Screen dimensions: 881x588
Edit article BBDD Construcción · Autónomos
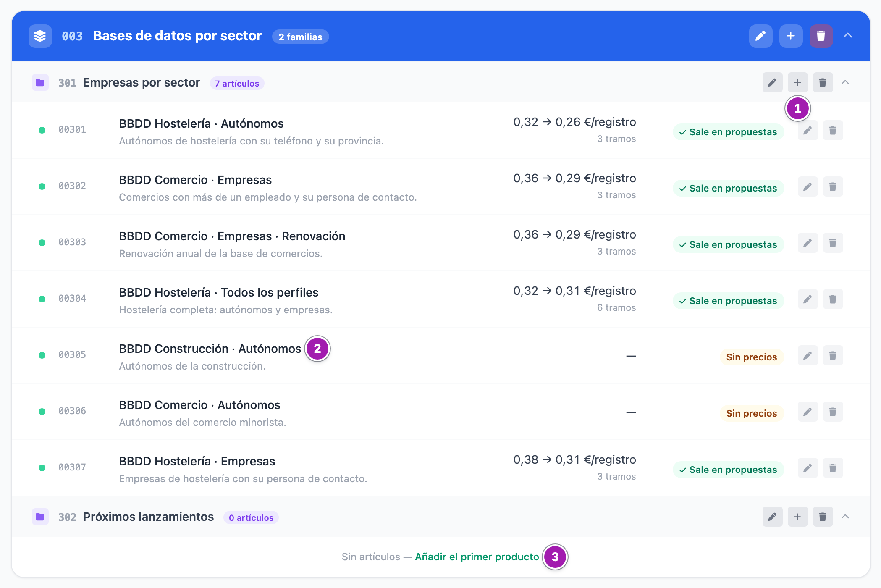(808, 356)
